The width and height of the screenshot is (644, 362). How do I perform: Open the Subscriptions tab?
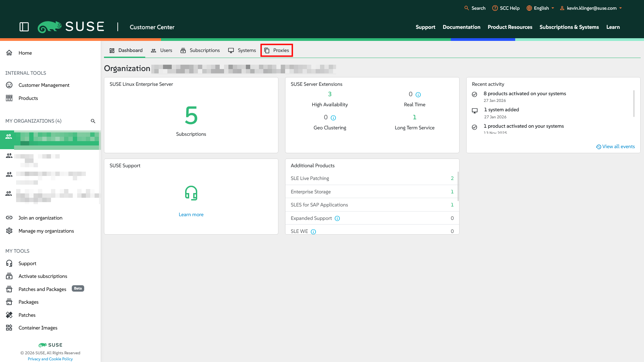(200, 50)
